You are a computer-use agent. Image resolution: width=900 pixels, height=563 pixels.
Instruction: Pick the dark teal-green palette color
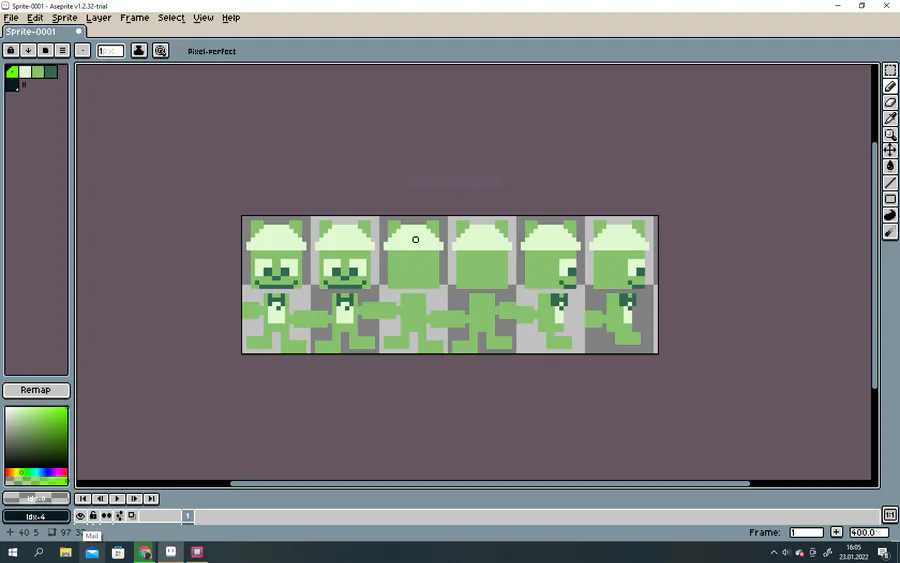[x=51, y=72]
